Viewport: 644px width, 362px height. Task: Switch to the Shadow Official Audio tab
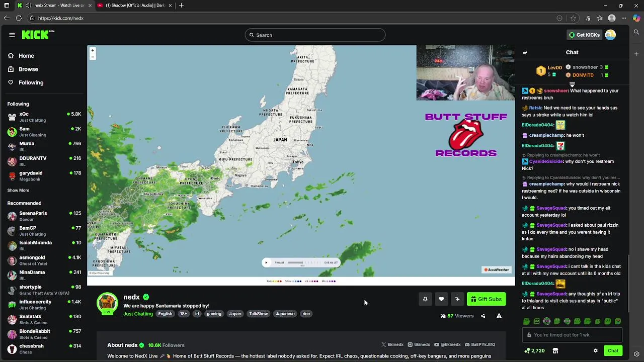(134, 6)
